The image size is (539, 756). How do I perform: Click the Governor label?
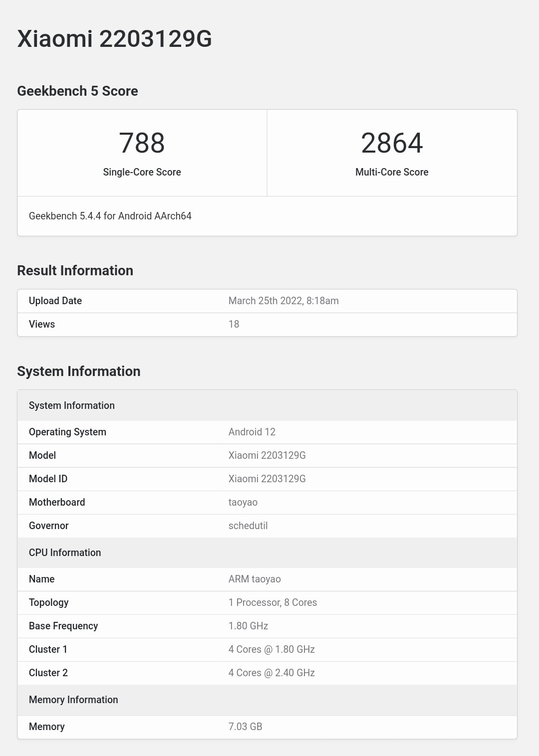(x=49, y=526)
